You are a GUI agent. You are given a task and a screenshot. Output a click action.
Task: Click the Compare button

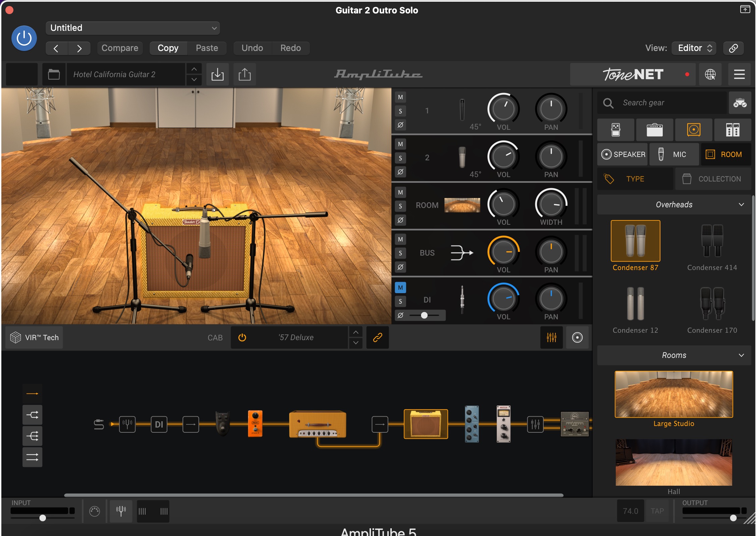(120, 48)
